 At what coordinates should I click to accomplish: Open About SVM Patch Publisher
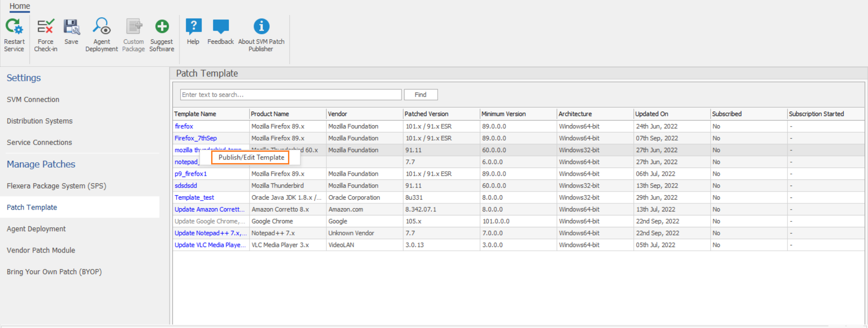(x=261, y=27)
